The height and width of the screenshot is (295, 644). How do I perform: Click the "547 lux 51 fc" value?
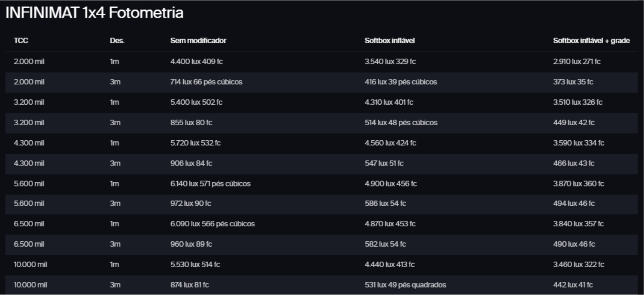384,163
